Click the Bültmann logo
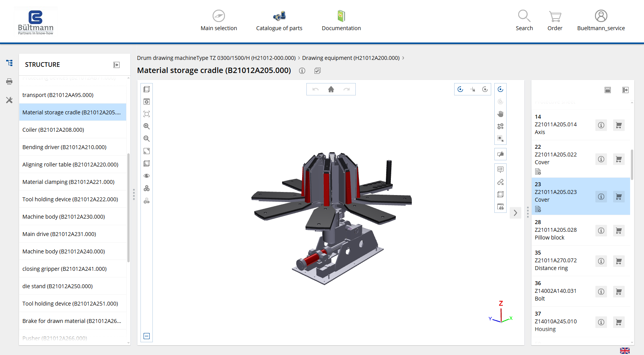This screenshot has width=644, height=355. tap(35, 22)
